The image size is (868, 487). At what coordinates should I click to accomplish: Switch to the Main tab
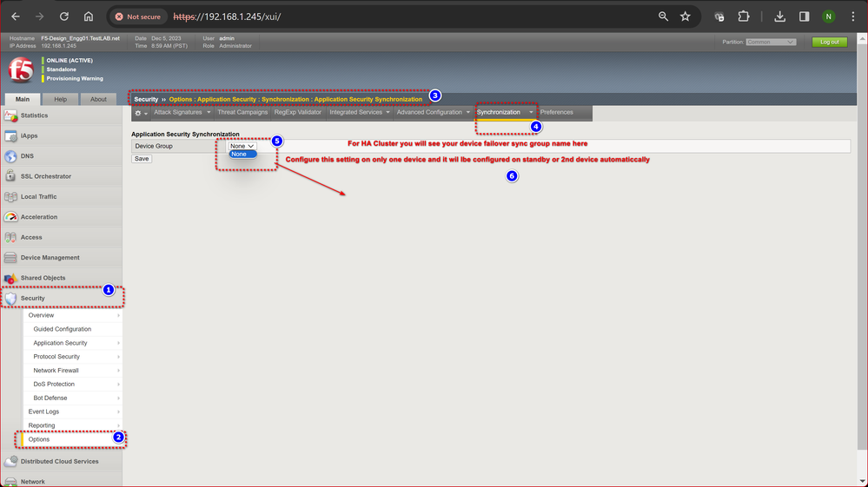point(23,100)
